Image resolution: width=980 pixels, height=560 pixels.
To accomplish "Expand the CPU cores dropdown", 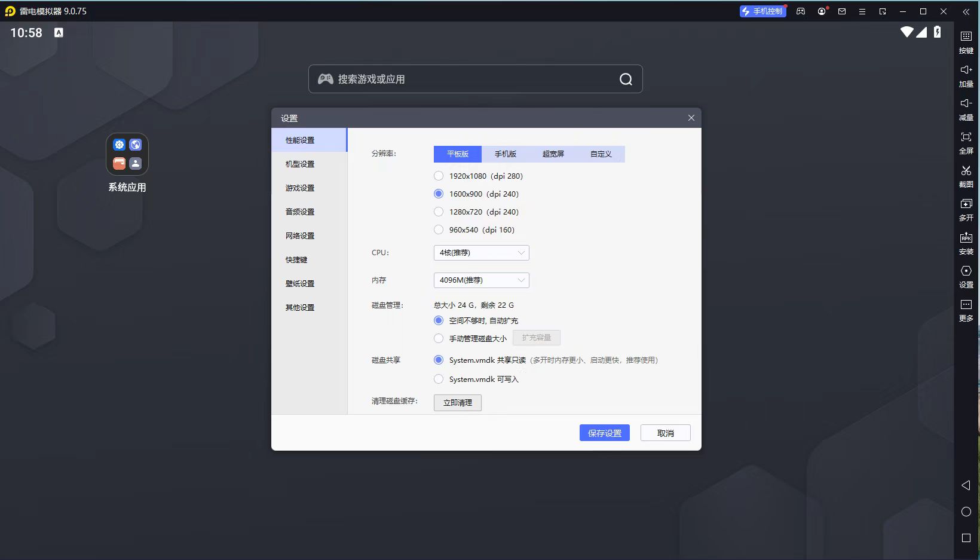I will (x=481, y=253).
